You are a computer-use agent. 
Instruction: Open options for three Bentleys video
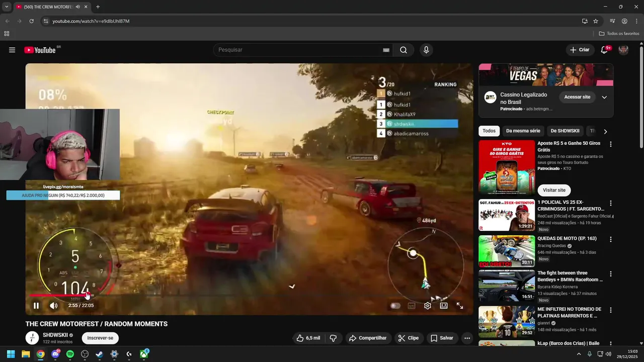[611, 275]
